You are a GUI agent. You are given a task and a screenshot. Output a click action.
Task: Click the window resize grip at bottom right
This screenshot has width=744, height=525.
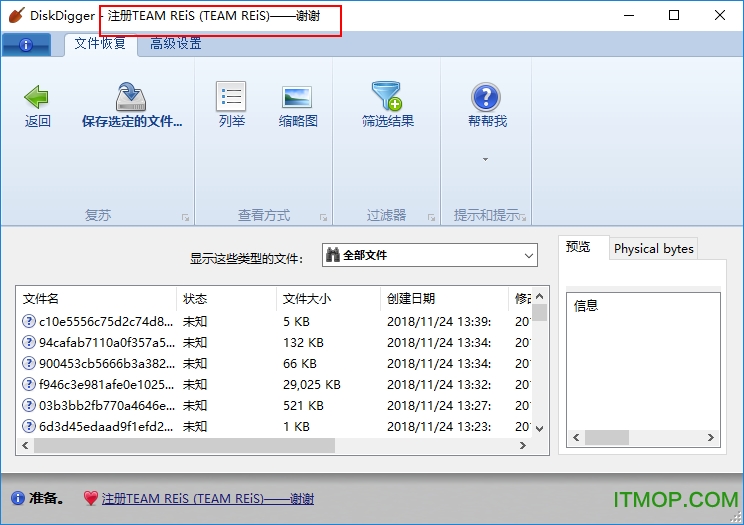pyautogui.click(x=736, y=517)
